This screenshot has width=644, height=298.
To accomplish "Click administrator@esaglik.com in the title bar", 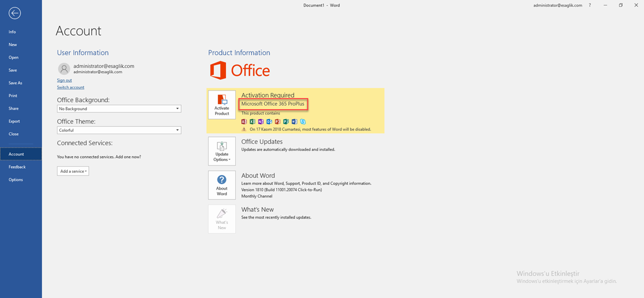I will click(558, 6).
